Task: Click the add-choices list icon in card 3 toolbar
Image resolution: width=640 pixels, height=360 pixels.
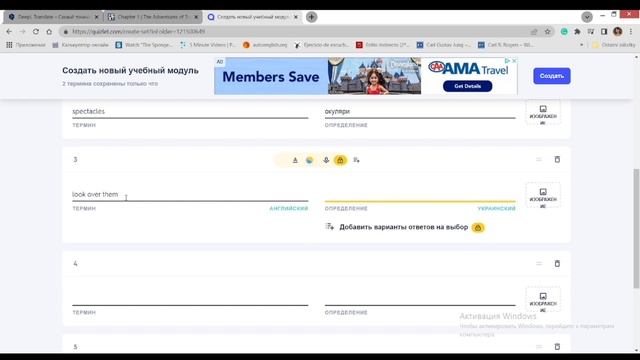Action: (356, 160)
